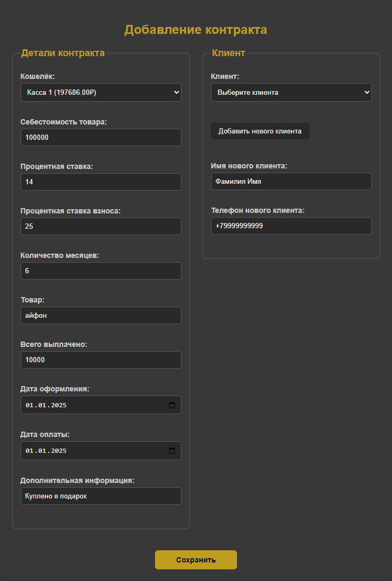Click into the Процентная ставка field
Viewport: 392px width, 581px height.
(101, 182)
